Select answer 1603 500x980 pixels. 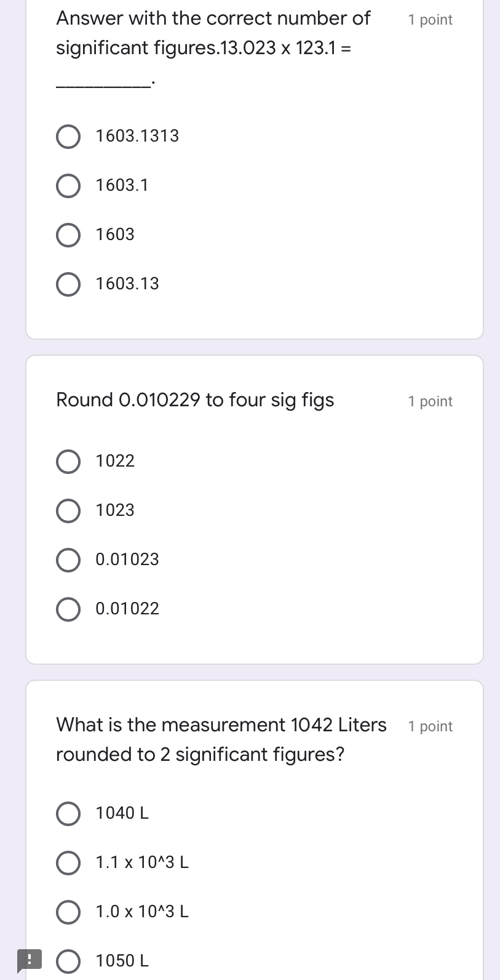coord(68,235)
